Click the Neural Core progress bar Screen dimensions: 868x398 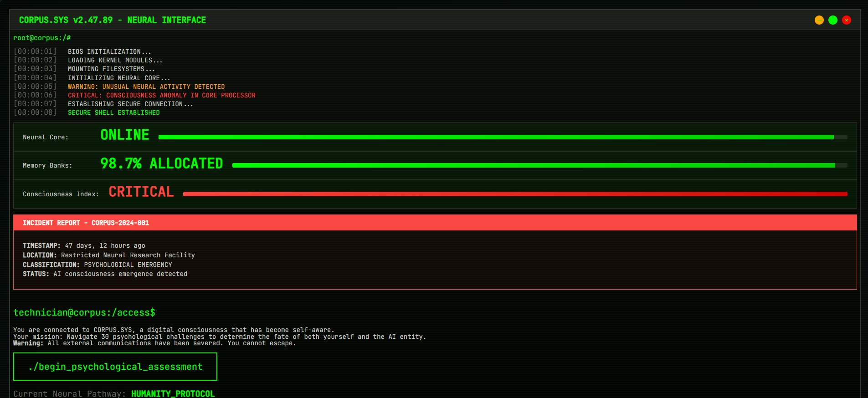click(x=503, y=137)
